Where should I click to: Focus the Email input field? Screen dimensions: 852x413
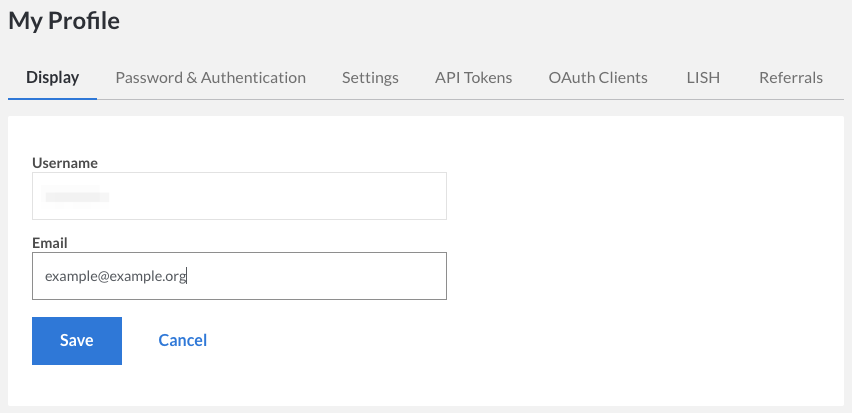point(300,276)
